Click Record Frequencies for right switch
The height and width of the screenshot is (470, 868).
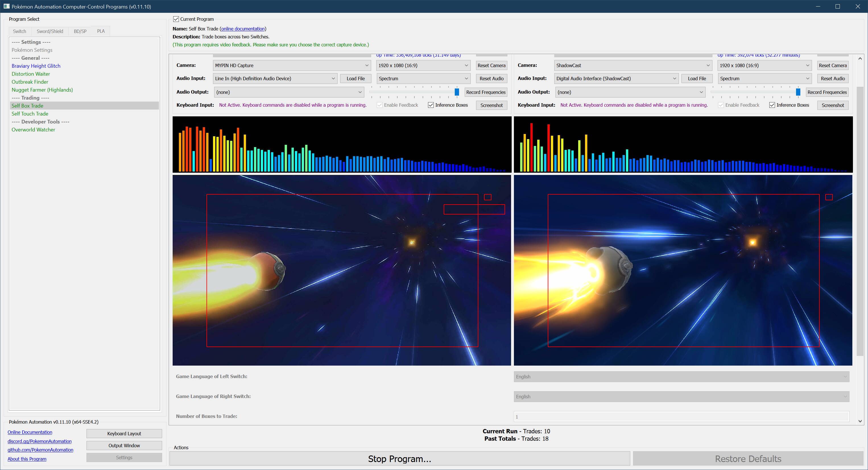(x=826, y=92)
